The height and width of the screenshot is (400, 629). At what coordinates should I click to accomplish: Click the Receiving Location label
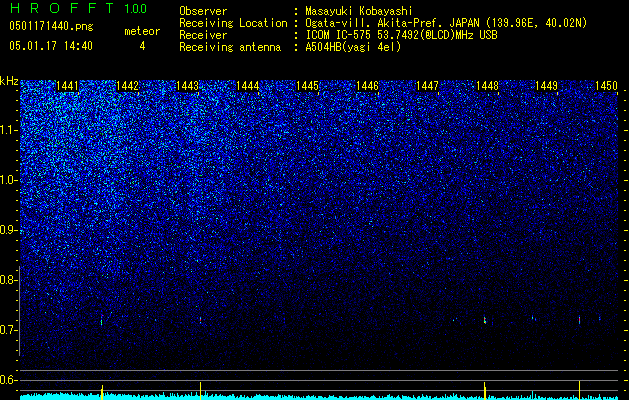click(x=233, y=23)
